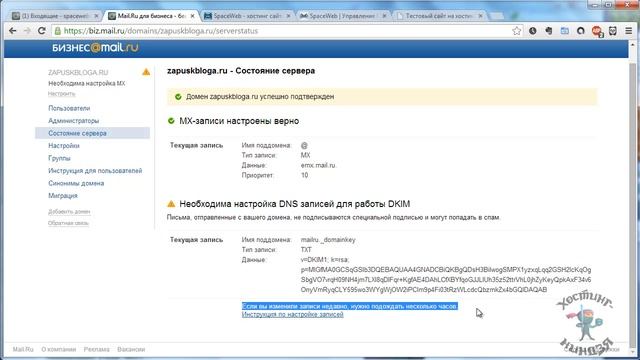
Task: Click the Evernote elephant extension icon
Action: tap(549, 31)
